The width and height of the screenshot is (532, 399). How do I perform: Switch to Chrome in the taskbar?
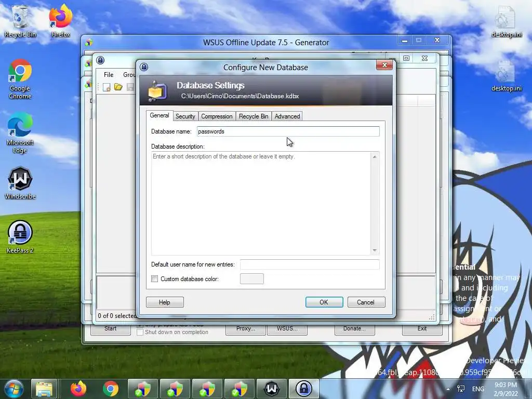(x=111, y=389)
